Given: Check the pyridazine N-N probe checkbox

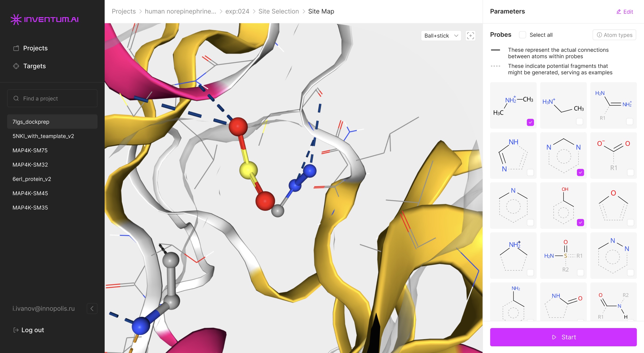Looking at the screenshot, I should coord(631,273).
